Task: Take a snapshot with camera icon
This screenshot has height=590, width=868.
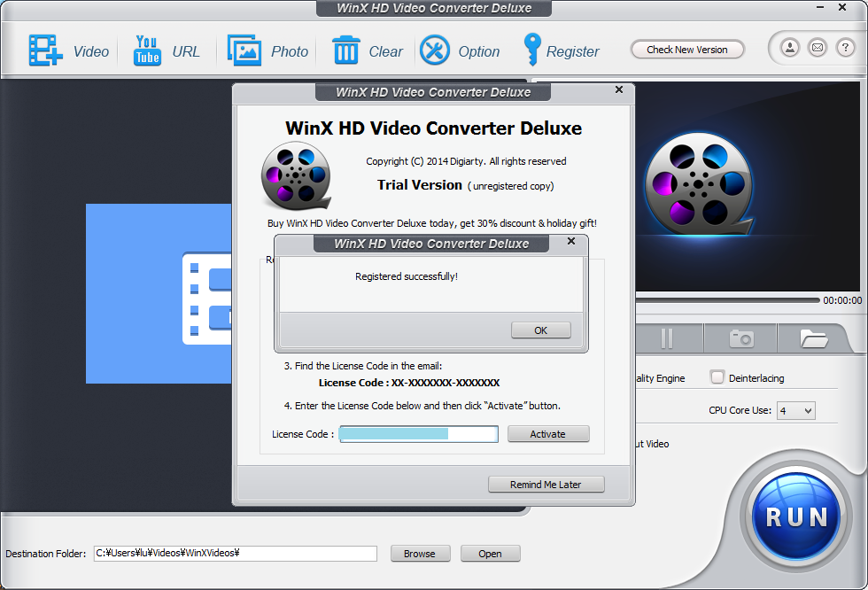Action: click(741, 338)
